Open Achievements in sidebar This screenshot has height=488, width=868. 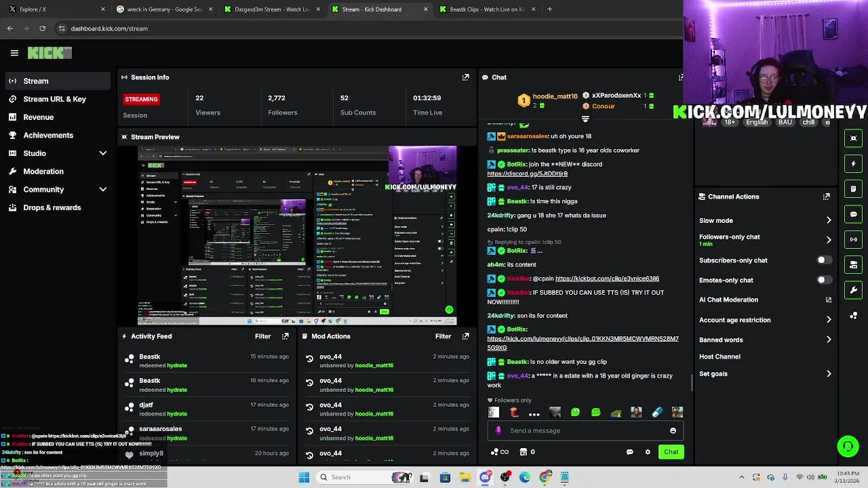[x=48, y=136]
